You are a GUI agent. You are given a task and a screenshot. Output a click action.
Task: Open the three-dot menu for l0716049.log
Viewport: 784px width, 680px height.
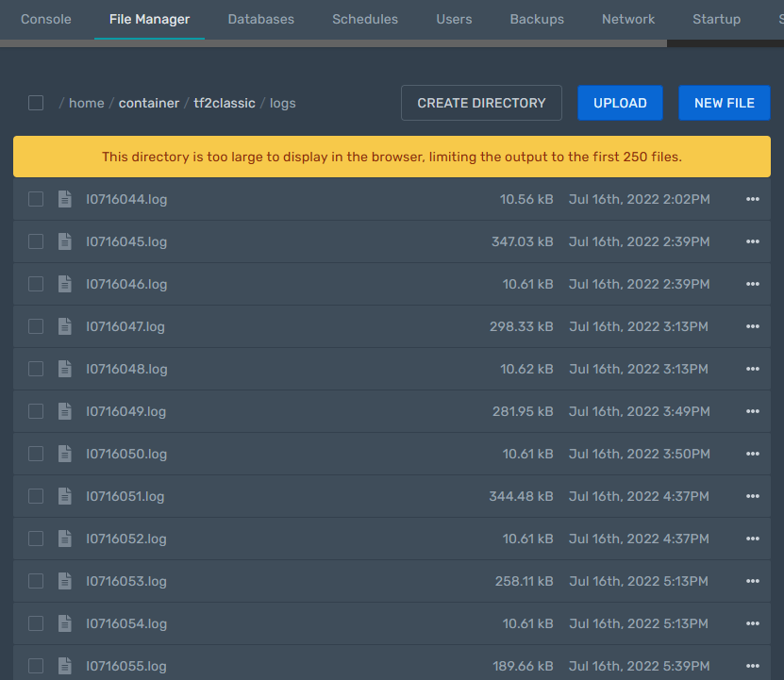pyautogui.click(x=753, y=411)
